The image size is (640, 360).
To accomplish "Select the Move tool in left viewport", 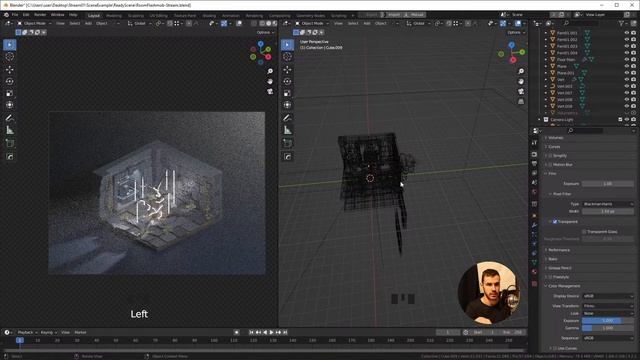I will coord(9,69).
